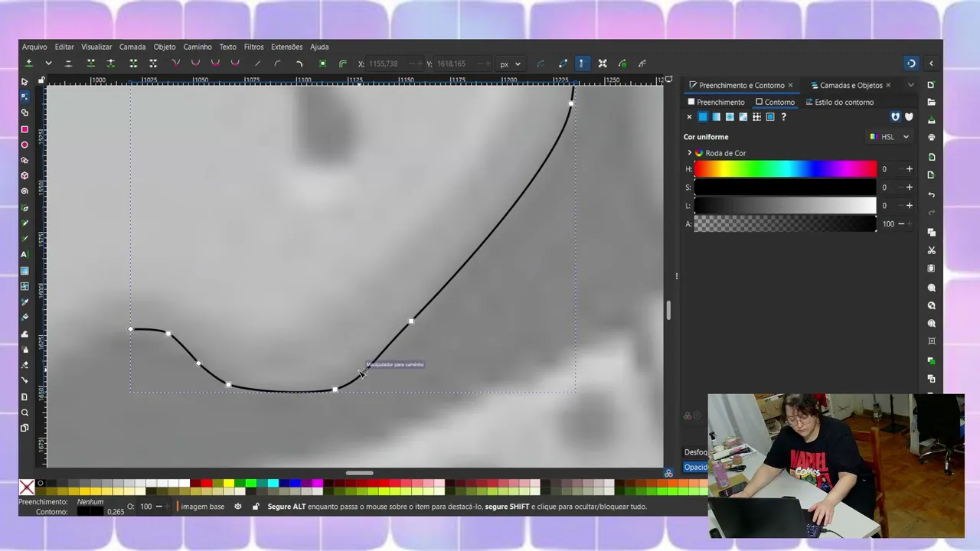Click the Duplicate icon in commands bar
Viewport: 980px width, 551px height.
(x=931, y=232)
